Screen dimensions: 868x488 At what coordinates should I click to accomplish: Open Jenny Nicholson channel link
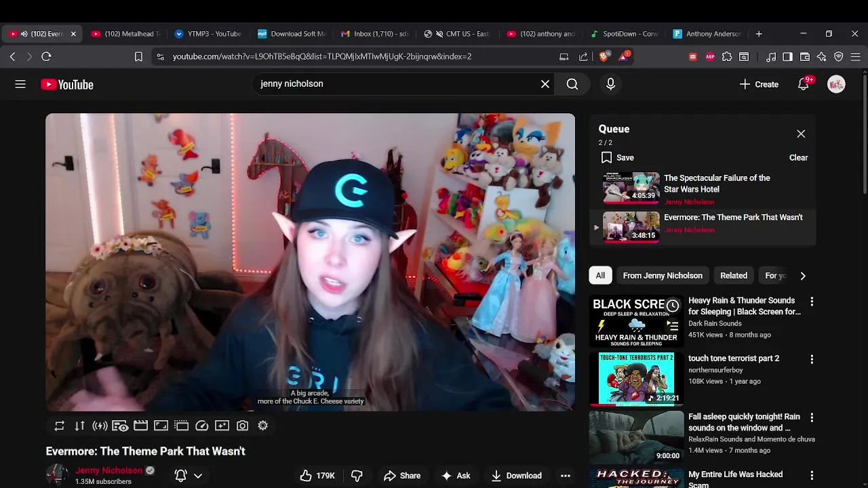pos(109,470)
